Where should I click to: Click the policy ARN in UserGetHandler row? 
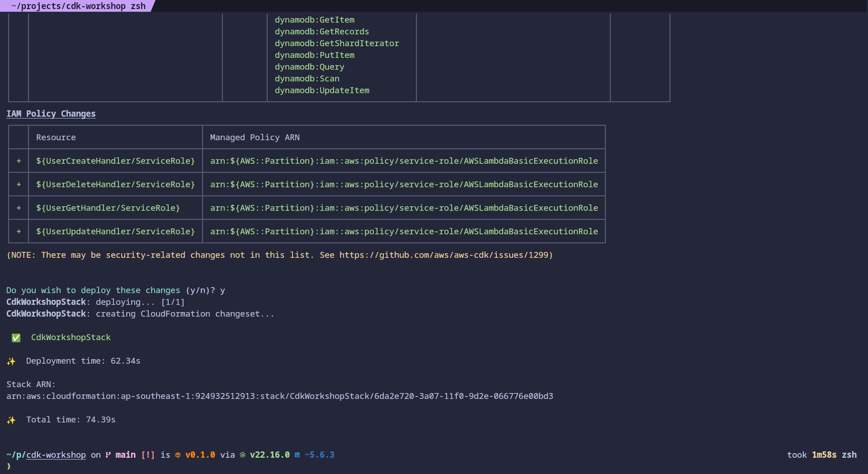tap(404, 208)
